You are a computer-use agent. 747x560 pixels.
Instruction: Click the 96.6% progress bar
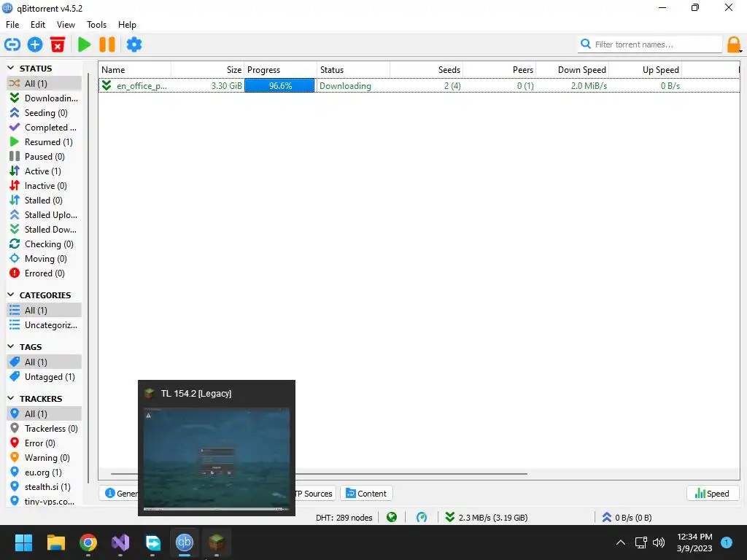pyautogui.click(x=279, y=86)
